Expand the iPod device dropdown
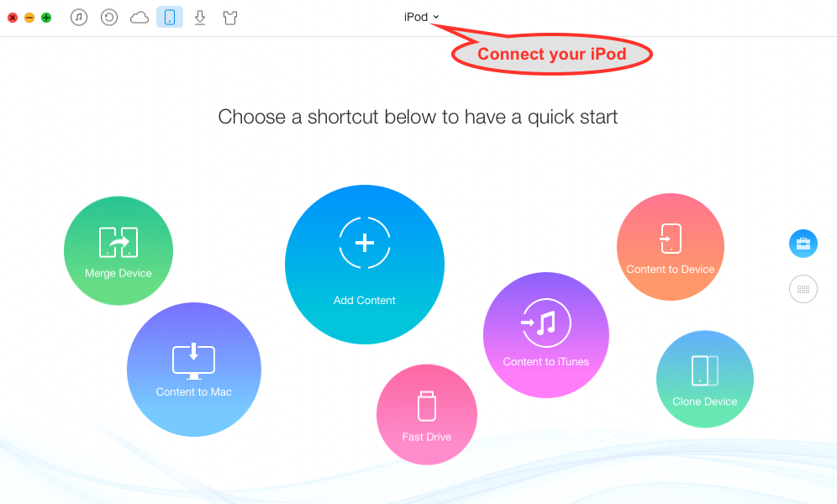837x504 pixels. pyautogui.click(x=421, y=17)
